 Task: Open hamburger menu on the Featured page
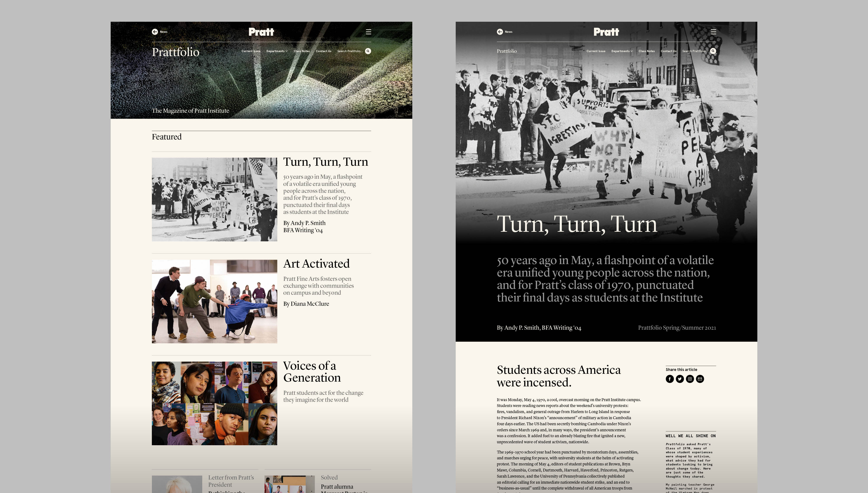coord(368,32)
